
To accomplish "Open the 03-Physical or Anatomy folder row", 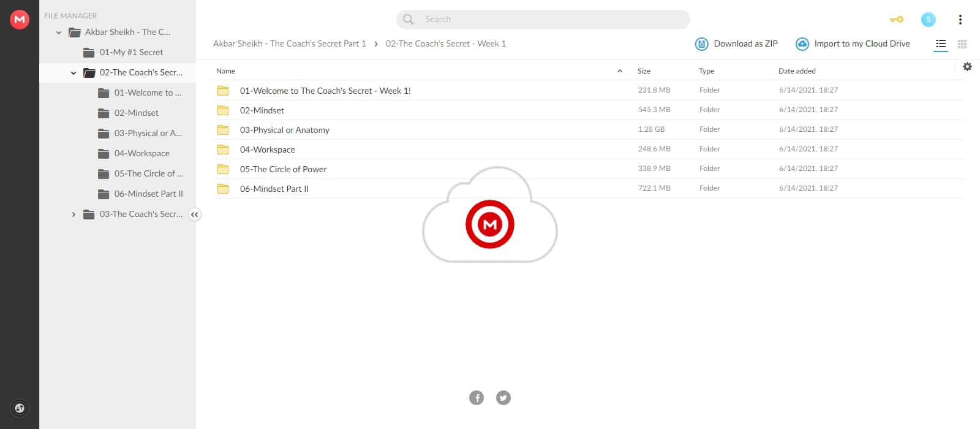I will (285, 130).
